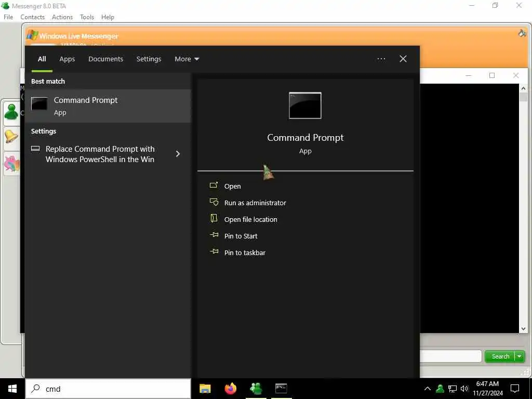The width and height of the screenshot is (532, 399).
Task: Select the green contacts buddy sidebar icon
Action: (11, 112)
